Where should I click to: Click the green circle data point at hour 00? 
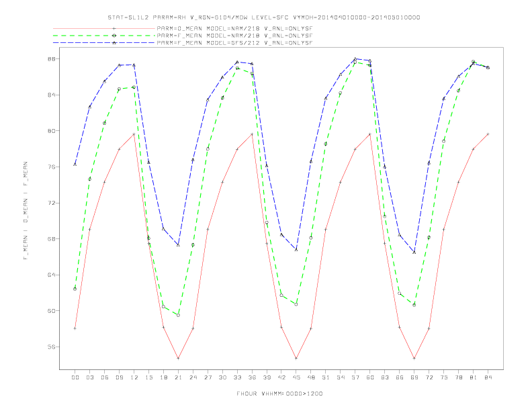[75, 289]
